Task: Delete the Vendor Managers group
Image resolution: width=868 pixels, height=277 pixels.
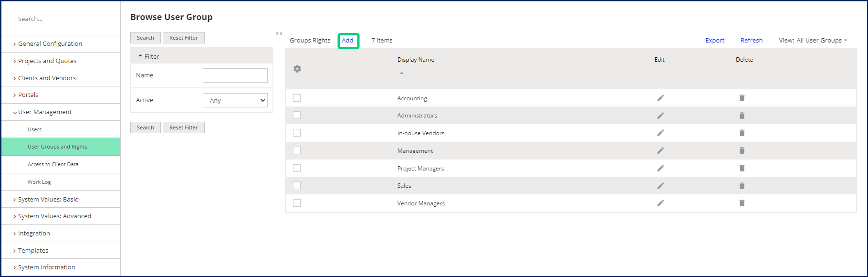Action: [742, 203]
